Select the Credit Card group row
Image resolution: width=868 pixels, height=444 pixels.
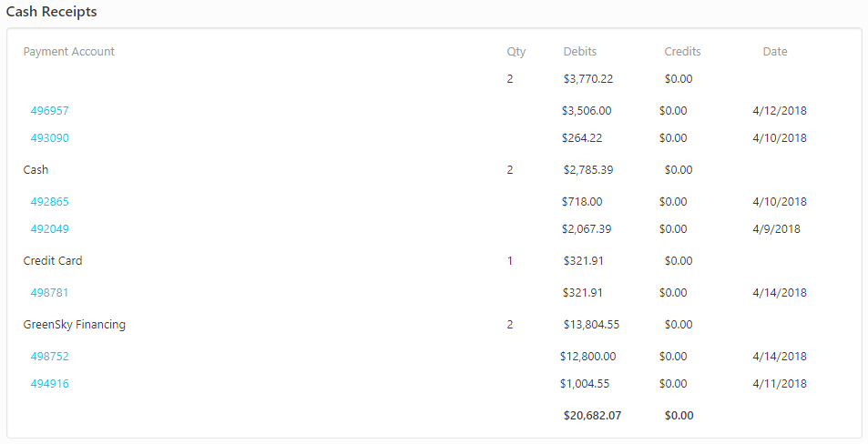click(x=53, y=261)
